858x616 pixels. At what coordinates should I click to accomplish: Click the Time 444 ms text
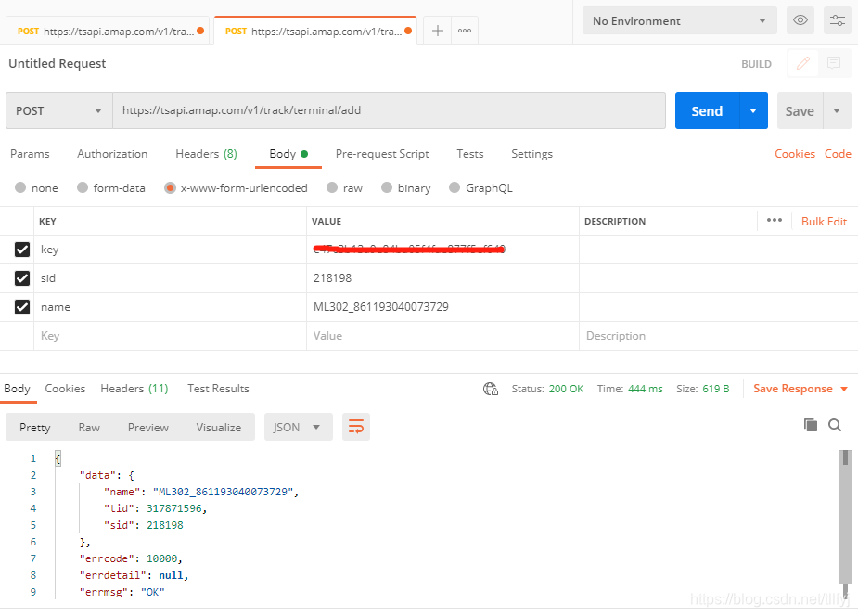click(x=629, y=389)
